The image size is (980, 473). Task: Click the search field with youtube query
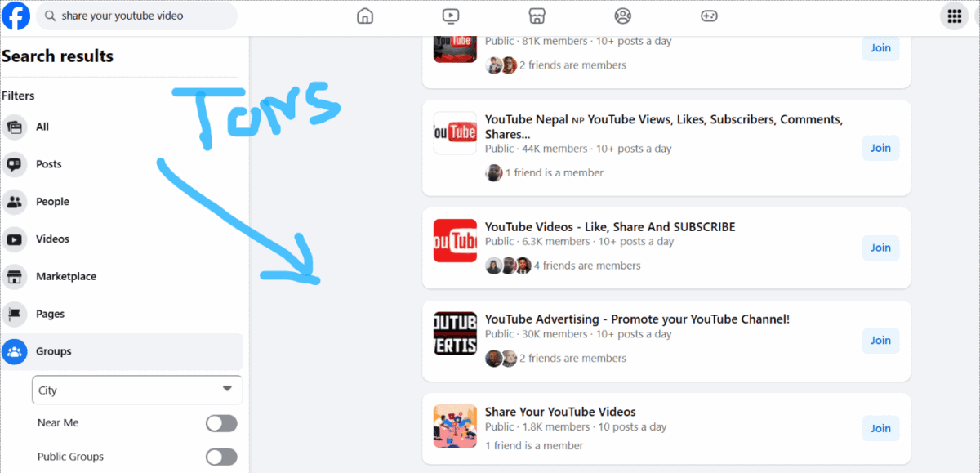point(137,16)
